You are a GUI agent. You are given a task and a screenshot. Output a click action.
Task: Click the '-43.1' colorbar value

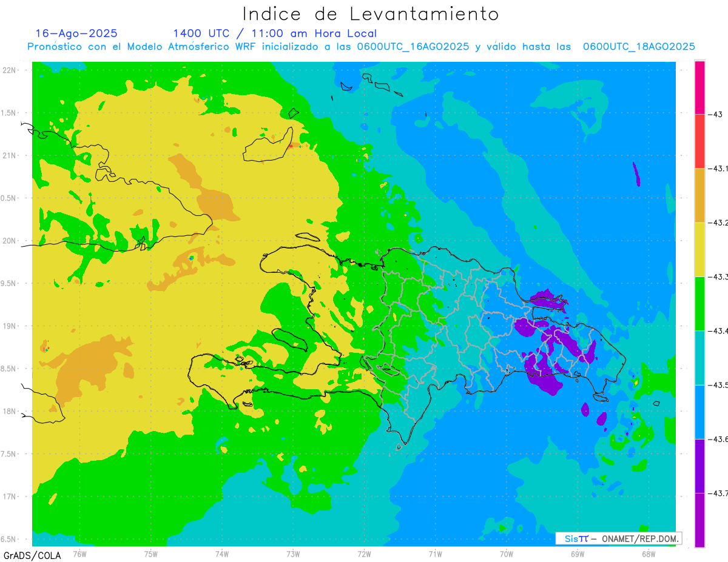click(x=718, y=169)
